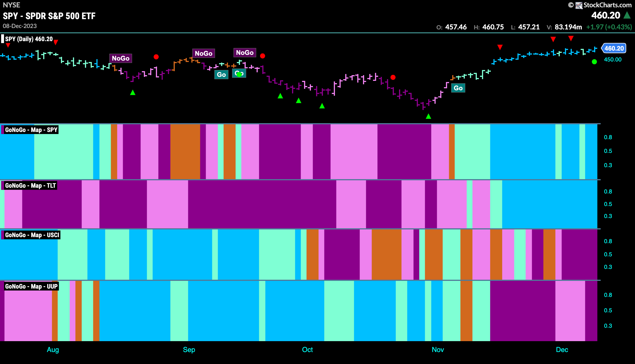This screenshot has height=364, width=635.
Task: Click the high price value 460.75
Action: (493, 27)
